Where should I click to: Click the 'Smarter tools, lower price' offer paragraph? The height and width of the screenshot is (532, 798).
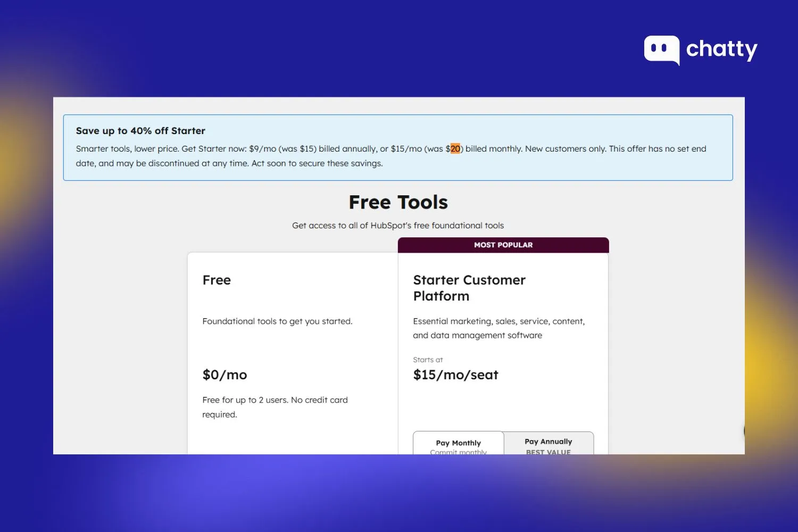pyautogui.click(x=391, y=156)
